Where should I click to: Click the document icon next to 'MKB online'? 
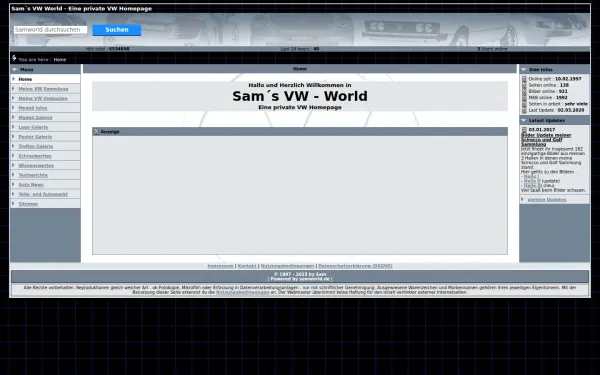click(524, 98)
